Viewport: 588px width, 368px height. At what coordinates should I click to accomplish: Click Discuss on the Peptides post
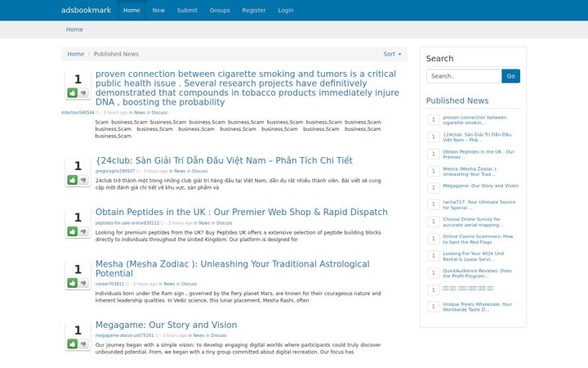pyautogui.click(x=225, y=223)
